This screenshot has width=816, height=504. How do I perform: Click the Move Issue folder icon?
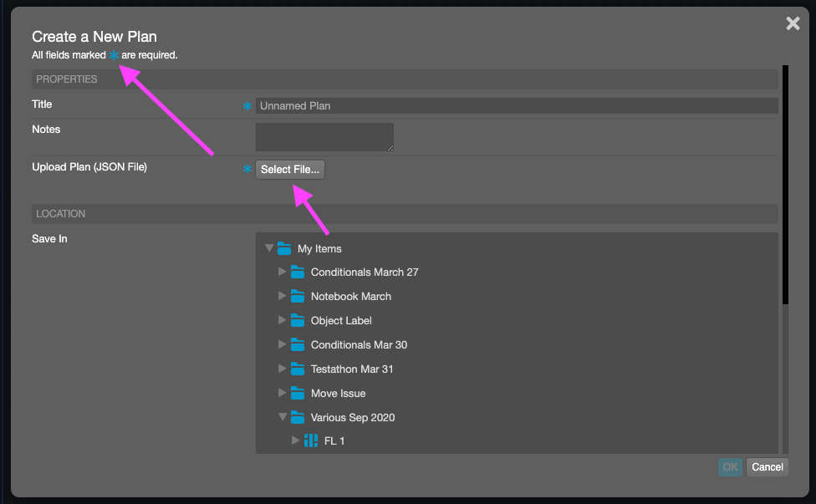pyautogui.click(x=298, y=393)
